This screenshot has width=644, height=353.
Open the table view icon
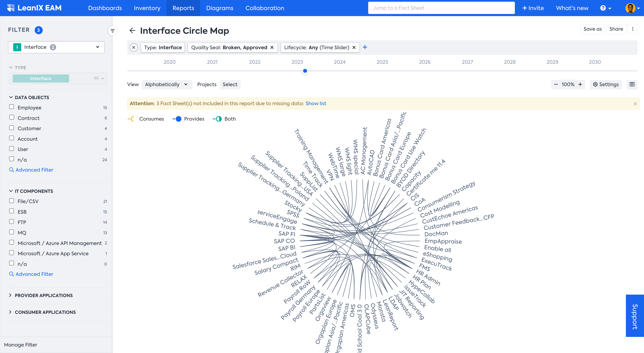pyautogui.click(x=632, y=84)
